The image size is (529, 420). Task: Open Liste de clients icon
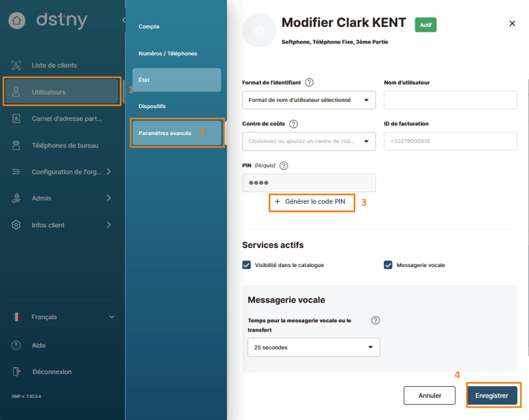(x=16, y=65)
